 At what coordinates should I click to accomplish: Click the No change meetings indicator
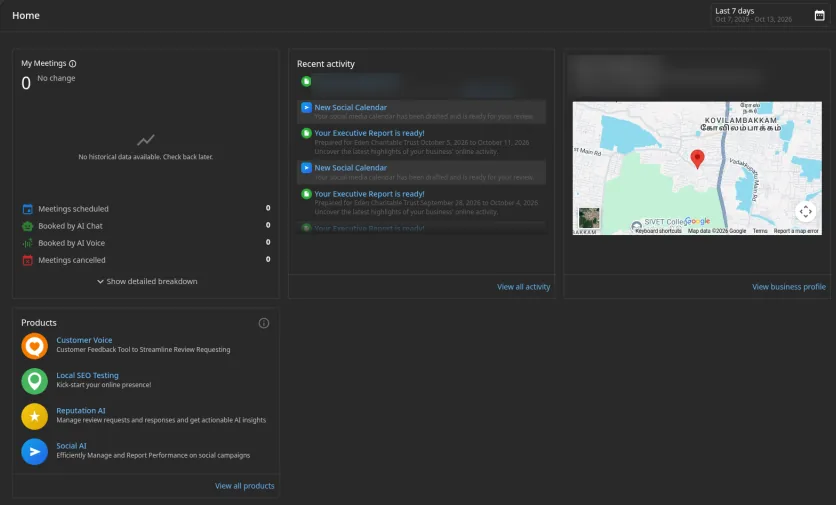click(x=56, y=78)
